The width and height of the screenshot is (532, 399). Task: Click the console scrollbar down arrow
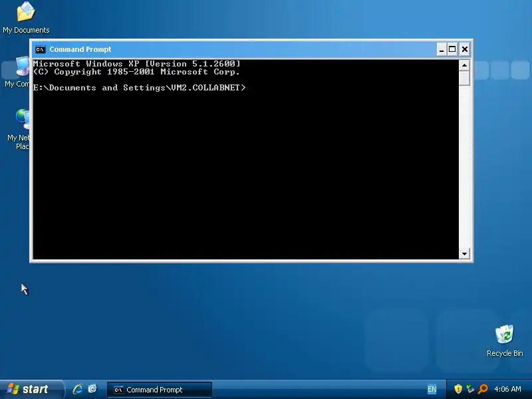[x=464, y=253]
